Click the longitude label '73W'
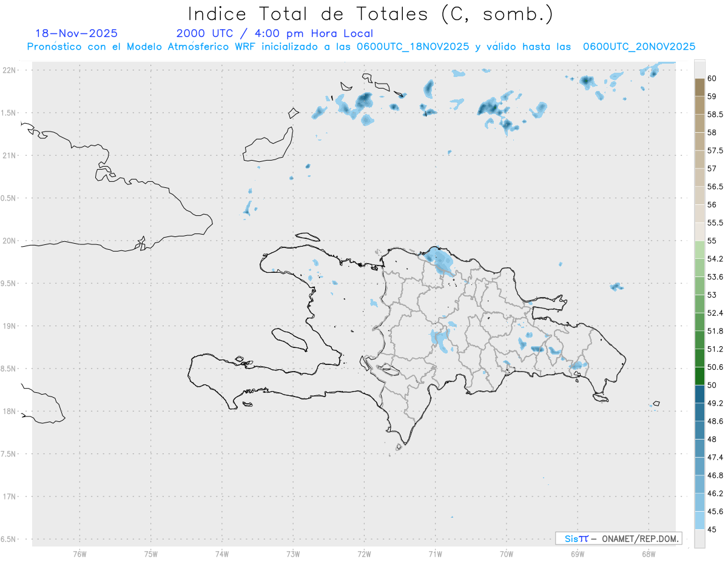This screenshot has height=562, width=728. click(293, 554)
